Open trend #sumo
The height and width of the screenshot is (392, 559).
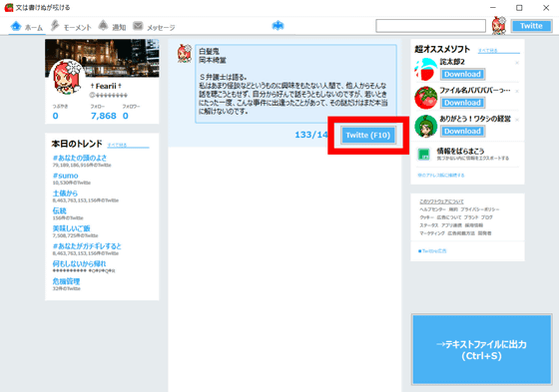coord(65,176)
